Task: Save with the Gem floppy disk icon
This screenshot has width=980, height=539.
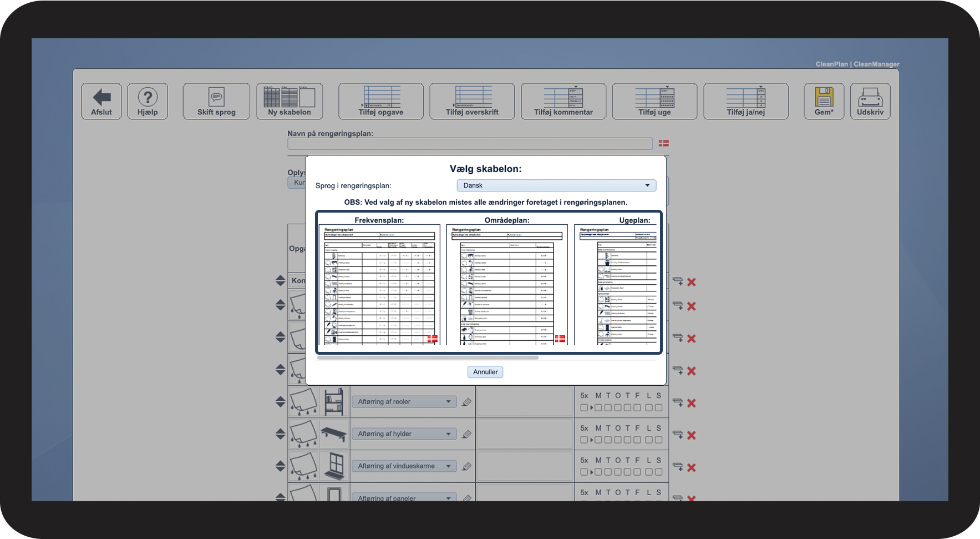Action: pos(824,97)
